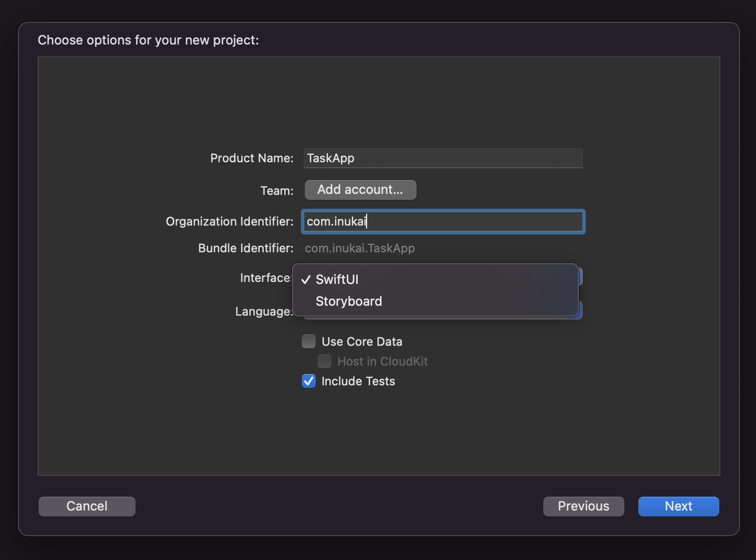
Task: Enable the Use Core Data checkbox
Action: point(308,341)
